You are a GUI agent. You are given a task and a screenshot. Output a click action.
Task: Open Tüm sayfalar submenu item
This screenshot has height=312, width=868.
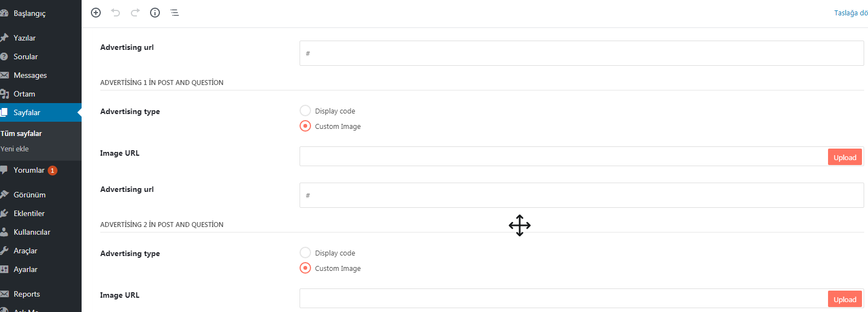tap(21, 133)
